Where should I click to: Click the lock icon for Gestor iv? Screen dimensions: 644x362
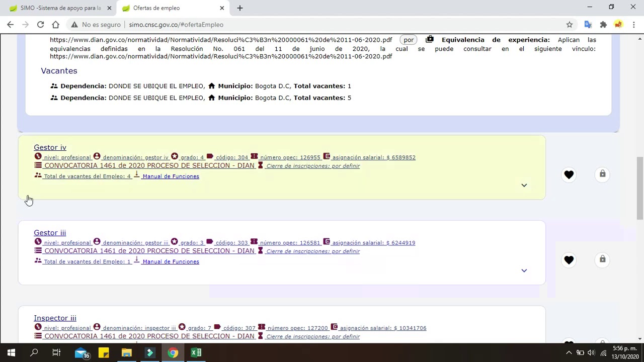tap(602, 174)
